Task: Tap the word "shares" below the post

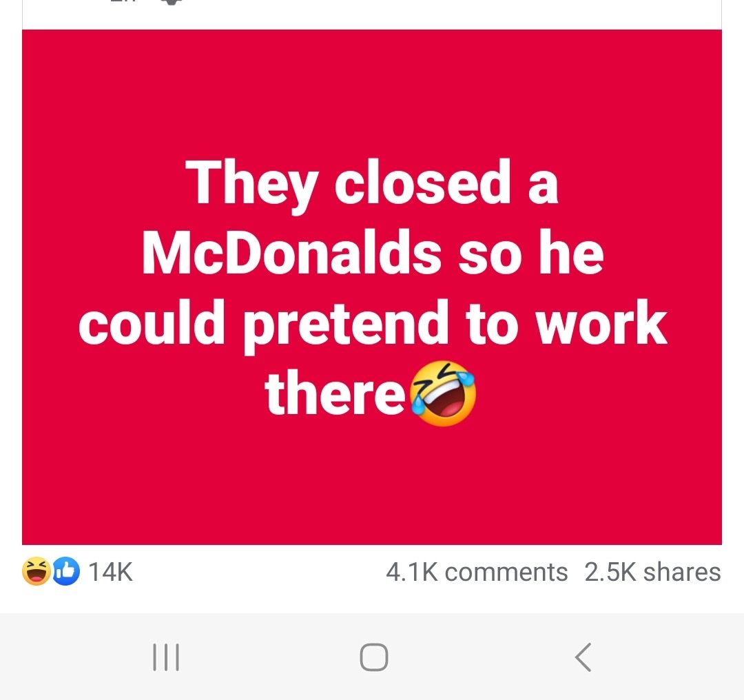Action: pyautogui.click(x=682, y=572)
